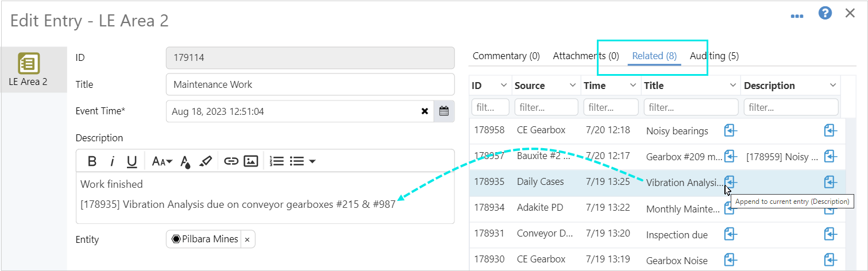Expand the bullet list options arrow
868x271 pixels.
(x=312, y=161)
